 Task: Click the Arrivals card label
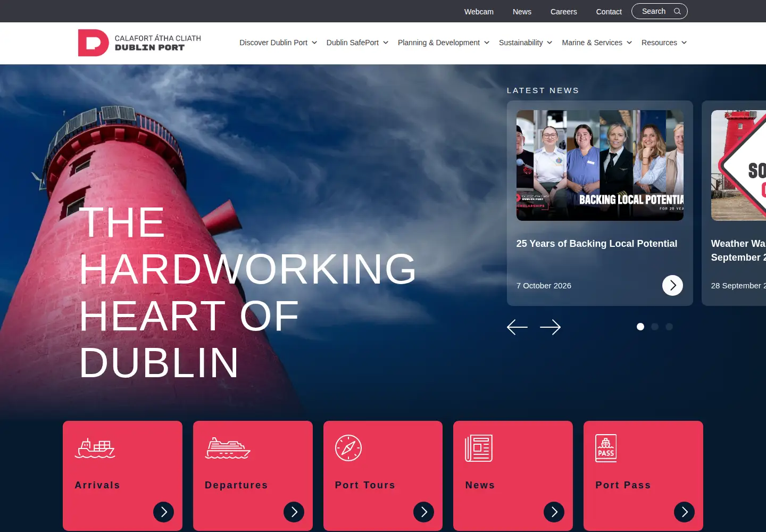(x=97, y=485)
